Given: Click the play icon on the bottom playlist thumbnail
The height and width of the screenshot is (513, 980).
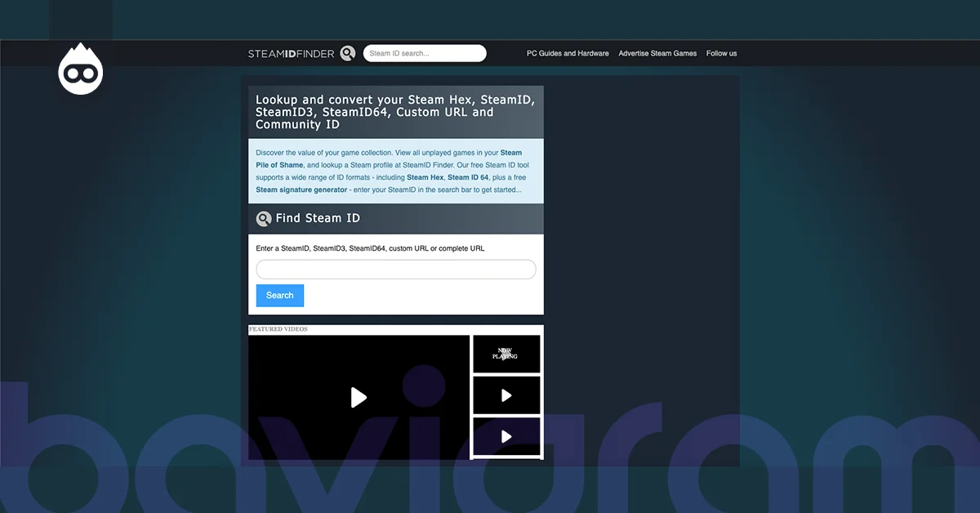Looking at the screenshot, I should tap(506, 435).
